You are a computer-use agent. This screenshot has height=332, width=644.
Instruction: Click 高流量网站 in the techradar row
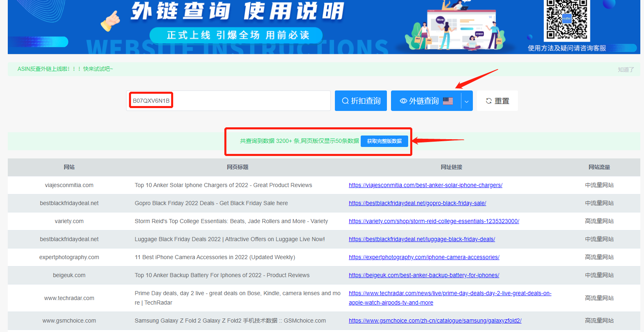pyautogui.click(x=599, y=298)
